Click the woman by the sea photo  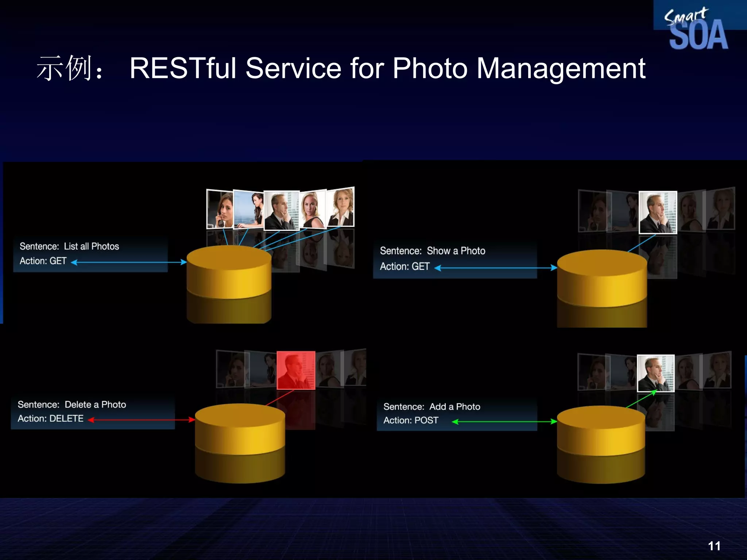(x=248, y=209)
